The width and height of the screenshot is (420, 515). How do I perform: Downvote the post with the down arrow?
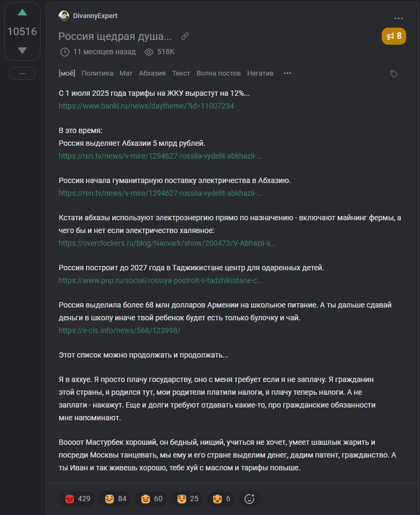point(22,50)
